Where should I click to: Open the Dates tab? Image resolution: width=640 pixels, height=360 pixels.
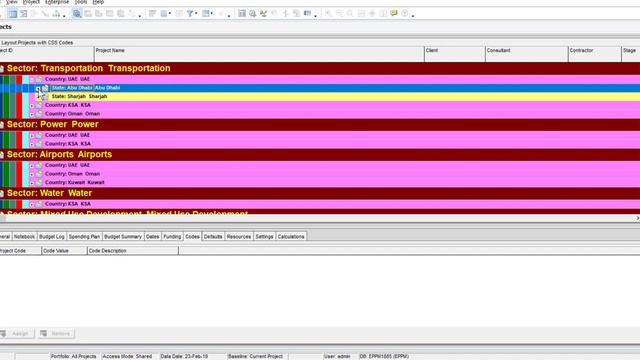(x=152, y=237)
